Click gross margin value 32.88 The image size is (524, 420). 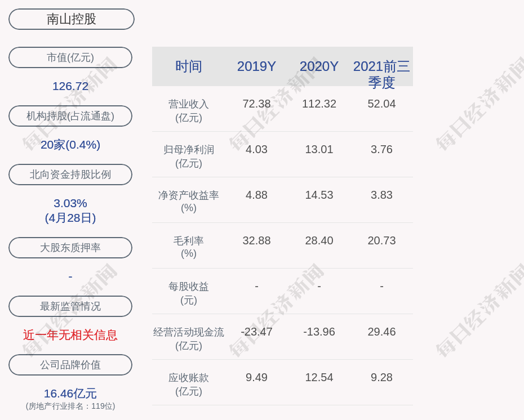[x=257, y=241]
